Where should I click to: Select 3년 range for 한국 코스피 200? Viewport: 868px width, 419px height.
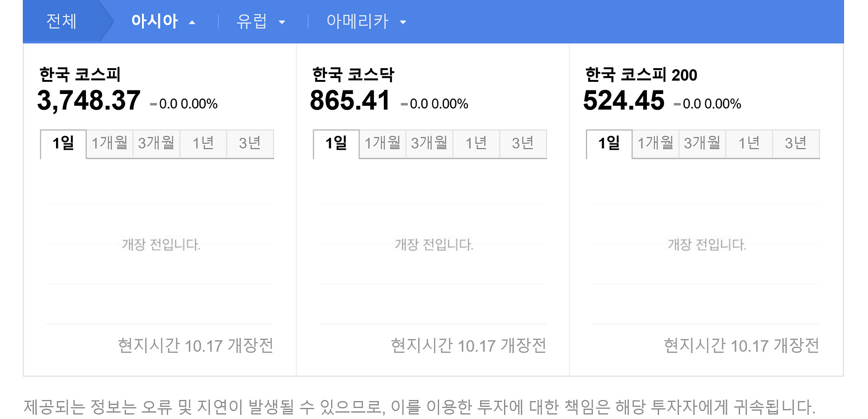[x=796, y=144]
